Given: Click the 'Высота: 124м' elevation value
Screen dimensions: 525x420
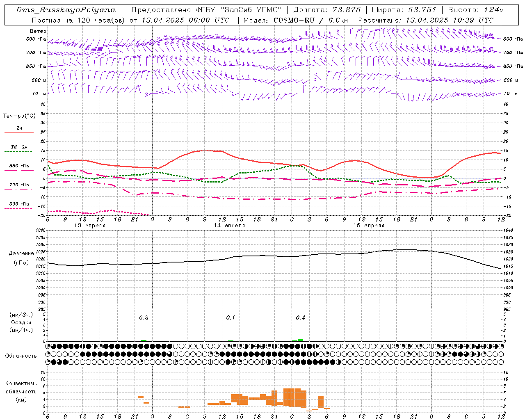Looking at the screenshot, I should tap(476, 10).
